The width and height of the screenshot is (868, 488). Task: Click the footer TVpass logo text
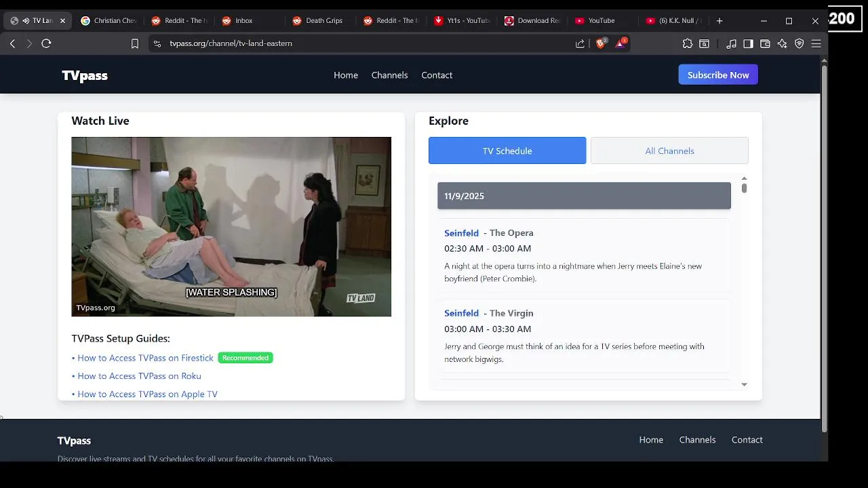pyautogui.click(x=74, y=441)
